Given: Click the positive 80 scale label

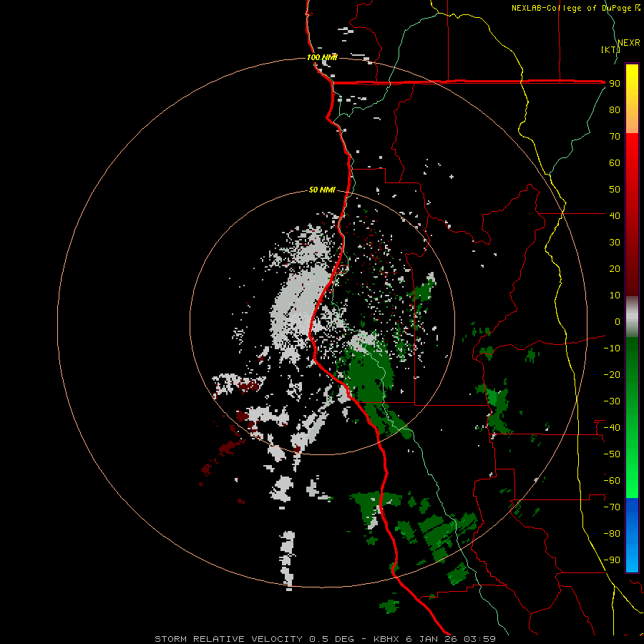Looking at the screenshot, I should 615,109.
